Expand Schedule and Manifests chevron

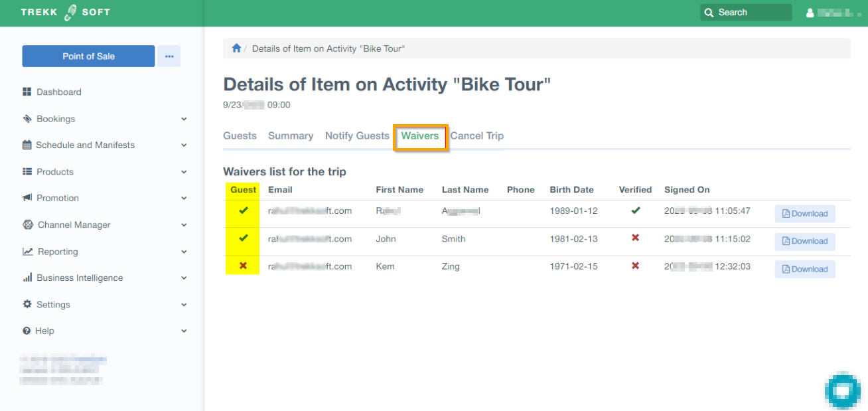coord(184,145)
